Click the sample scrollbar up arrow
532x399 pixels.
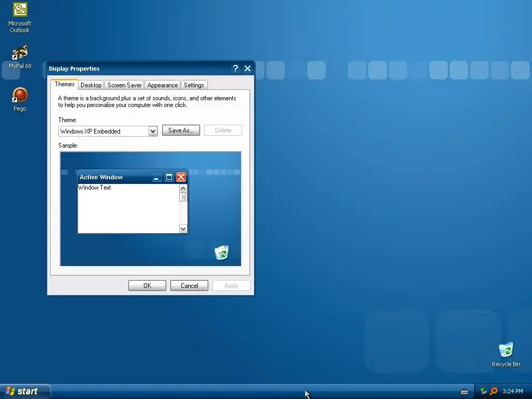coord(183,188)
